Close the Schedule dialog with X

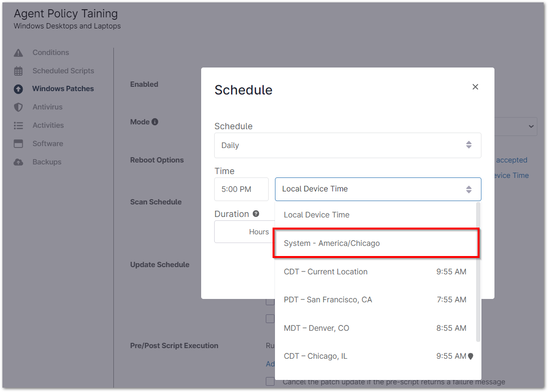[x=475, y=87]
